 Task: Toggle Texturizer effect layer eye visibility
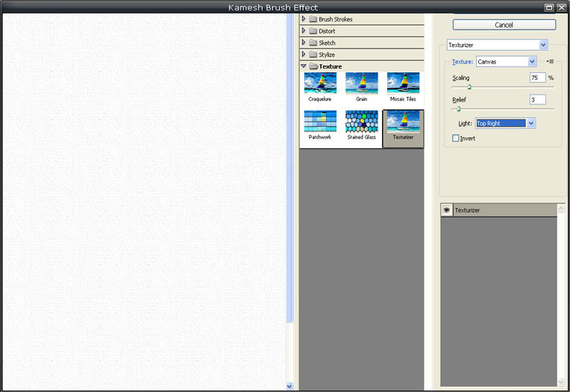pos(447,210)
